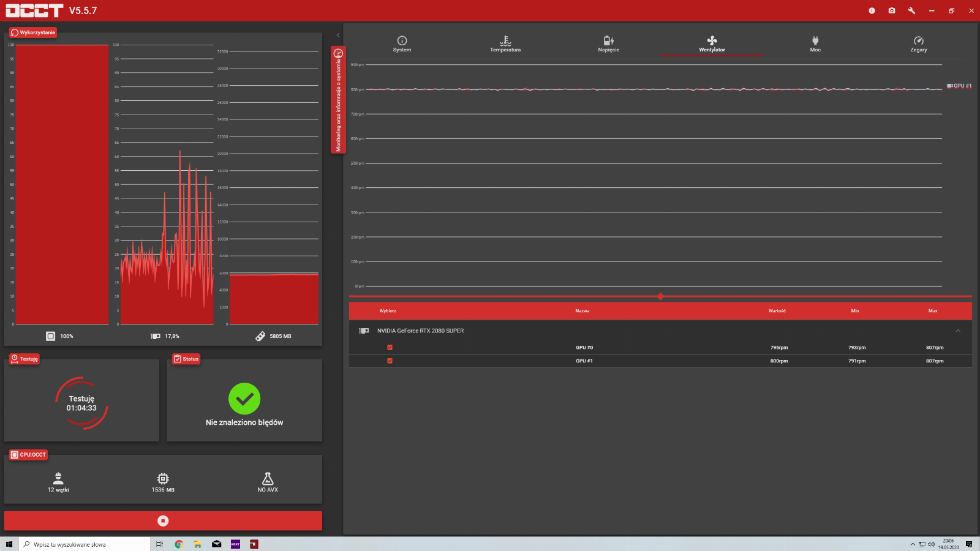
Task: Open the System monitoring tab
Action: 402,44
